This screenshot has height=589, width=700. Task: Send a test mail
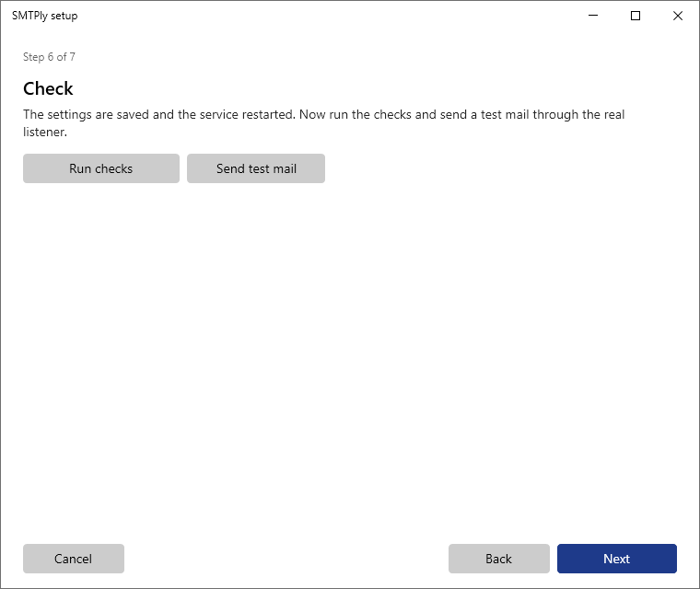(256, 168)
